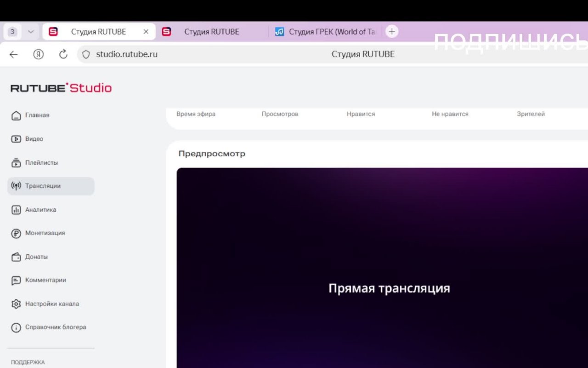This screenshot has width=588, height=368.
Task: Expand the tab list dropdown chevron
Action: (31, 32)
